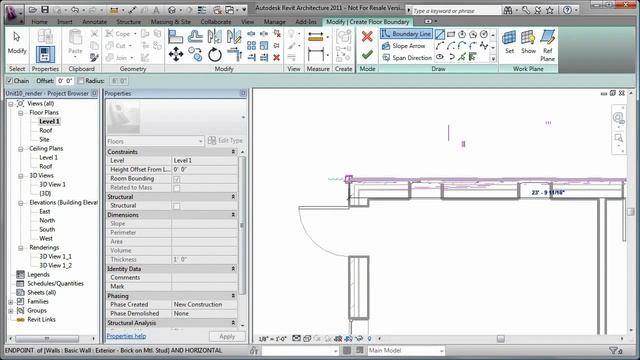Image resolution: width=640 pixels, height=360 pixels.
Task: Toggle the Chain checkbox
Action: coord(10,81)
